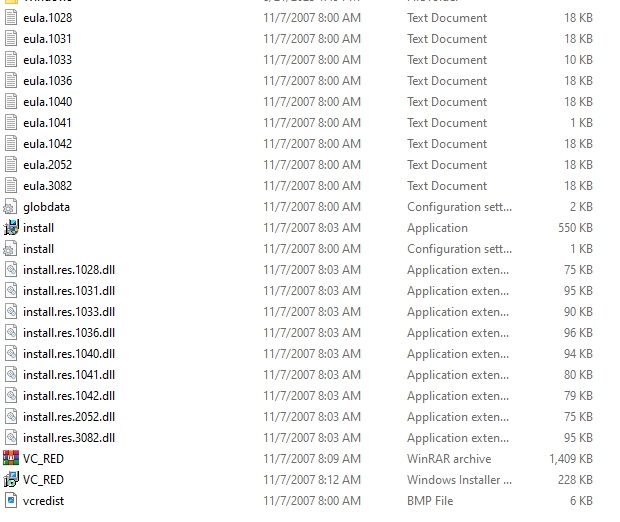Click the install.res.2052.dll file name

pyautogui.click(x=69, y=417)
